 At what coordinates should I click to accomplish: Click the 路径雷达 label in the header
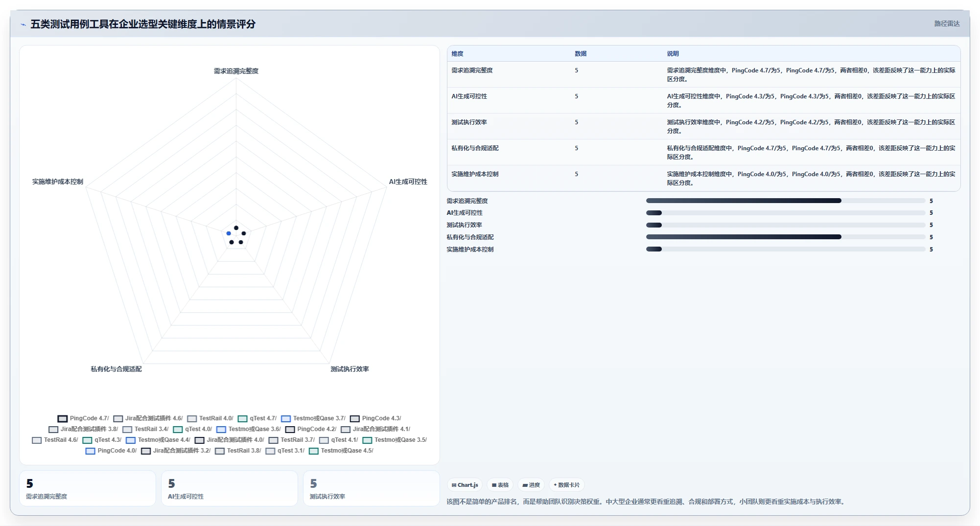[947, 23]
